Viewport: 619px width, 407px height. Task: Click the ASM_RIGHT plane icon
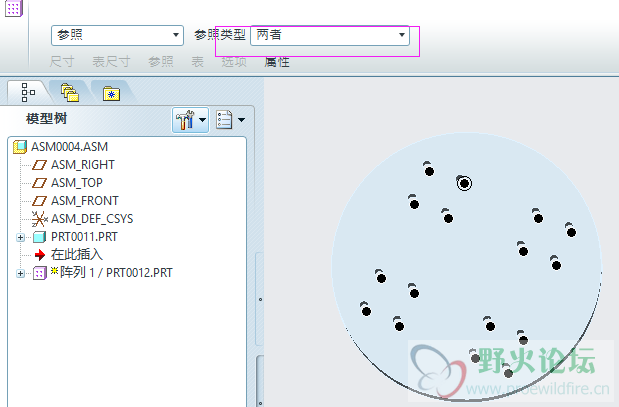[39, 165]
